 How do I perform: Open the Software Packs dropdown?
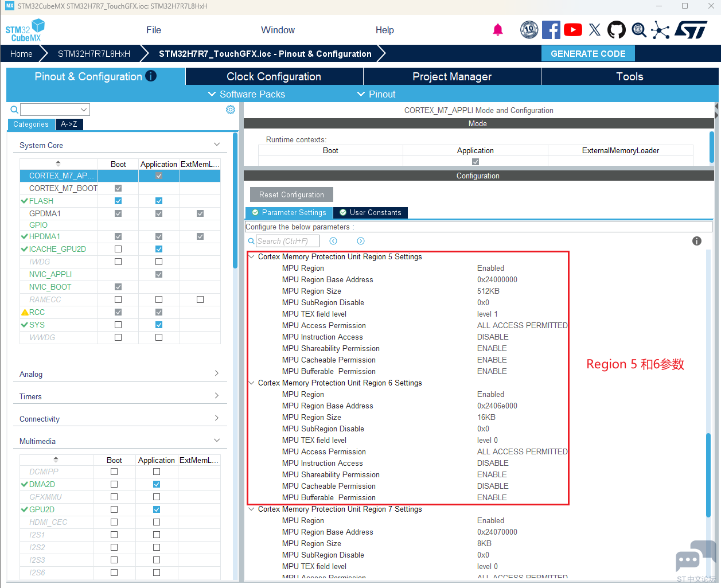[247, 94]
